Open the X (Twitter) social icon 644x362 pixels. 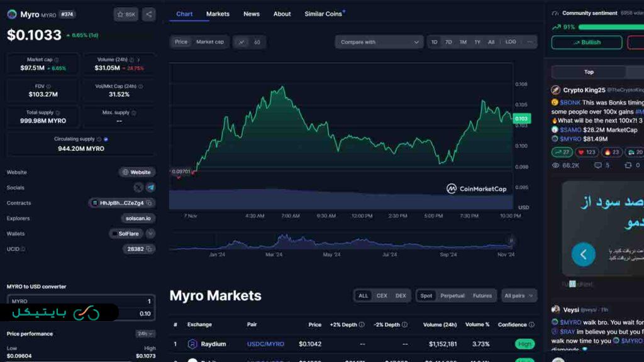tap(138, 187)
